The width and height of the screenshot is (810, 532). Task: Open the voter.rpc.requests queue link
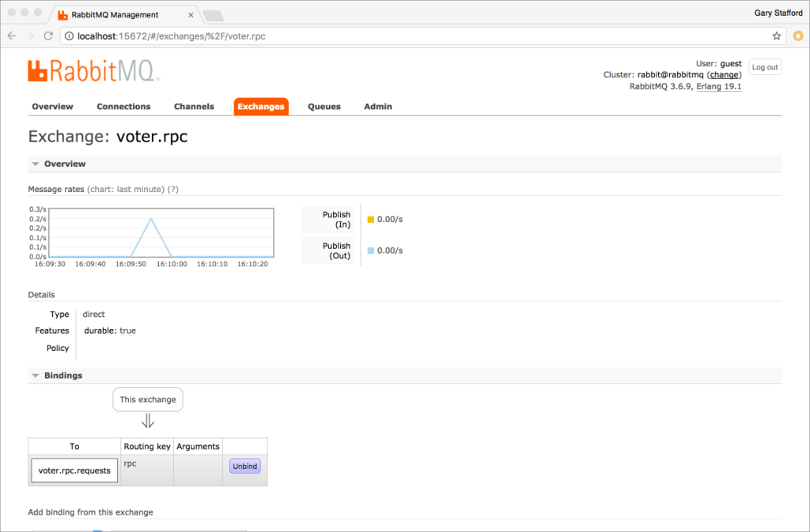click(x=74, y=470)
